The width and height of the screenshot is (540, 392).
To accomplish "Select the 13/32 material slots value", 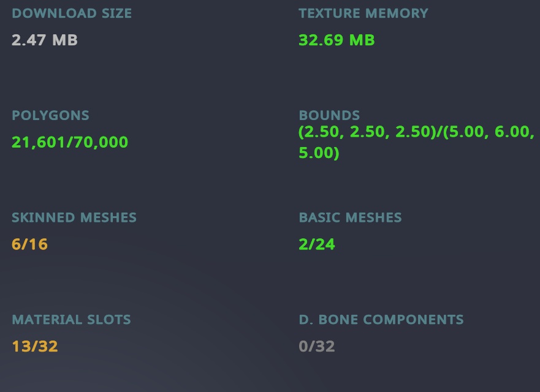I will 35,347.
